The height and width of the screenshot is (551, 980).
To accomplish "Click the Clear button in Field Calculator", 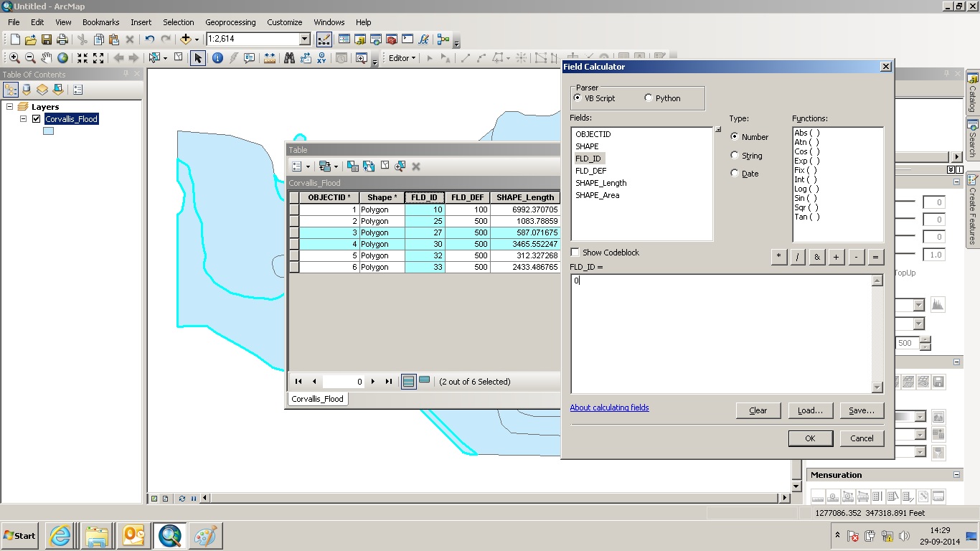I will click(x=758, y=410).
